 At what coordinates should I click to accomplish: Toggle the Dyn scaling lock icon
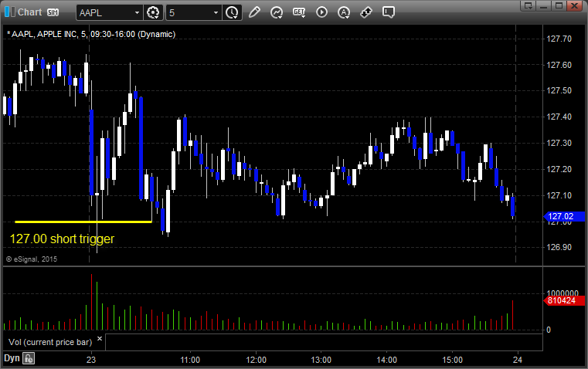point(29,358)
